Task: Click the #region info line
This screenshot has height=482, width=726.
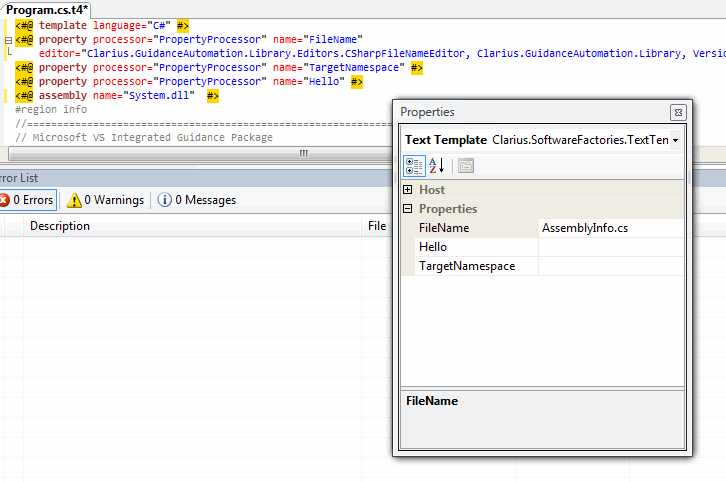Action: pyautogui.click(x=51, y=109)
